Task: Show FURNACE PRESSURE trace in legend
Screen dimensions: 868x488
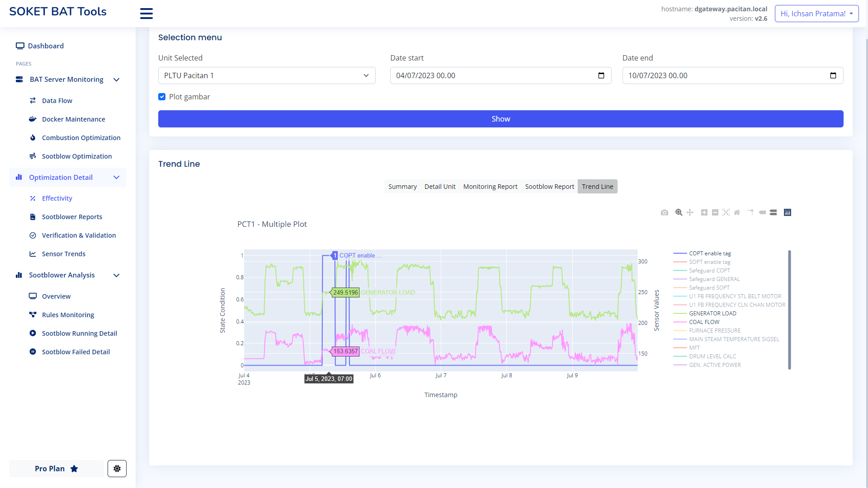Action: point(714,331)
